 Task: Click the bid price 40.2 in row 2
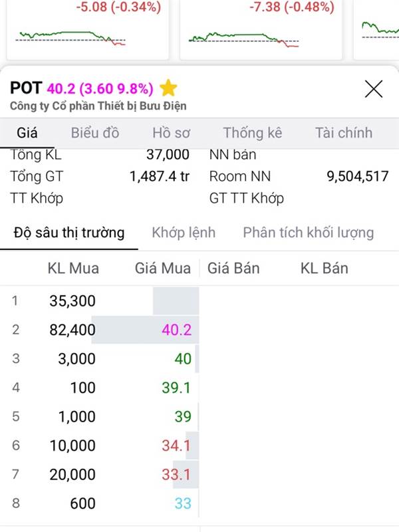[176, 330]
